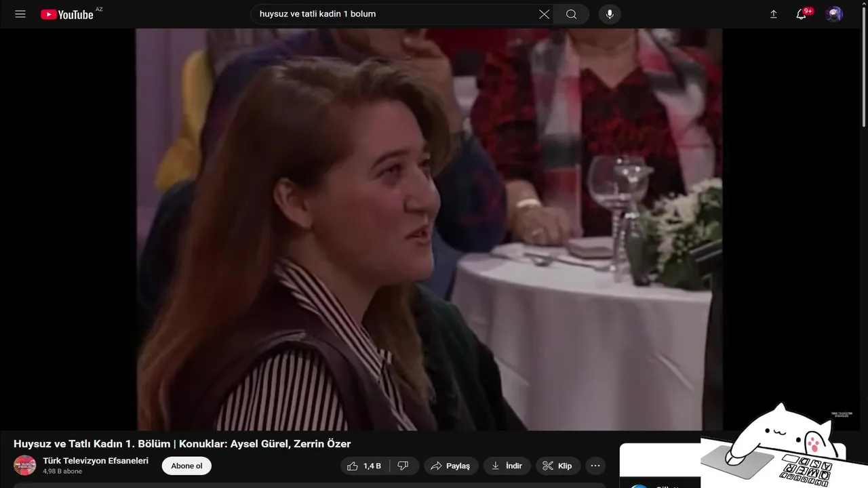This screenshot has width=868, height=488.
Task: Dislike the video
Action: pyautogui.click(x=403, y=466)
